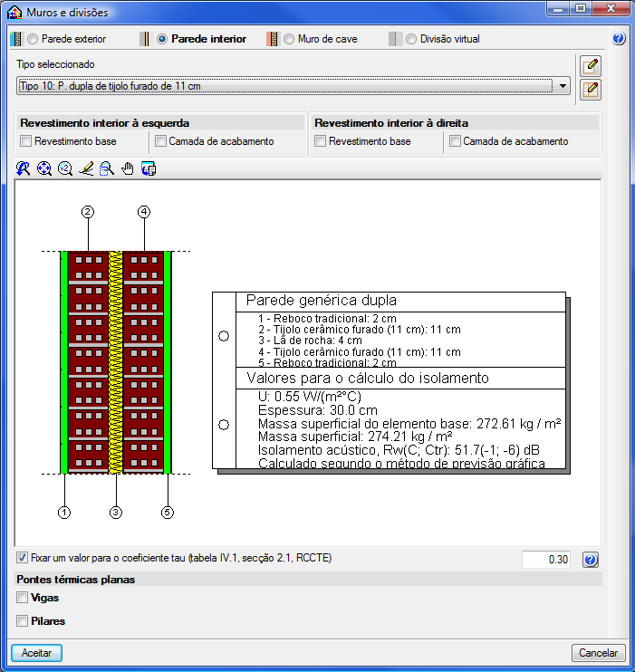The width and height of the screenshot is (635, 672).
Task: Click layer marker 4 in wall diagram
Action: pos(144,212)
